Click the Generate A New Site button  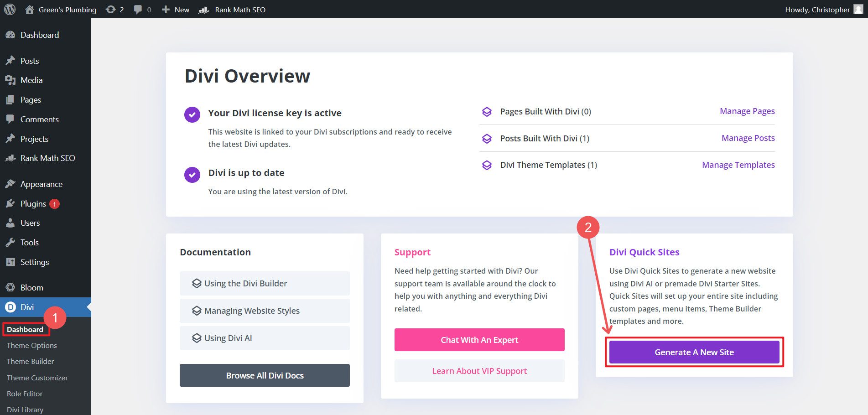point(694,352)
